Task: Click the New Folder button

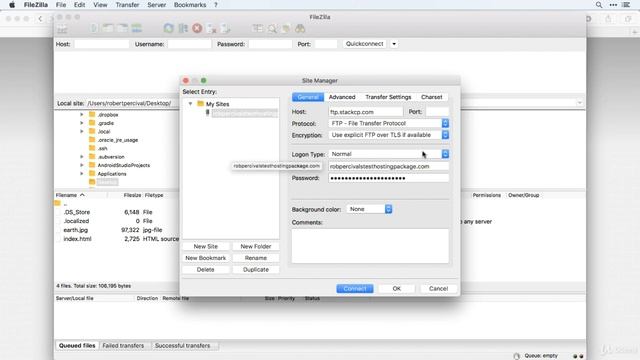Action: pos(256,247)
